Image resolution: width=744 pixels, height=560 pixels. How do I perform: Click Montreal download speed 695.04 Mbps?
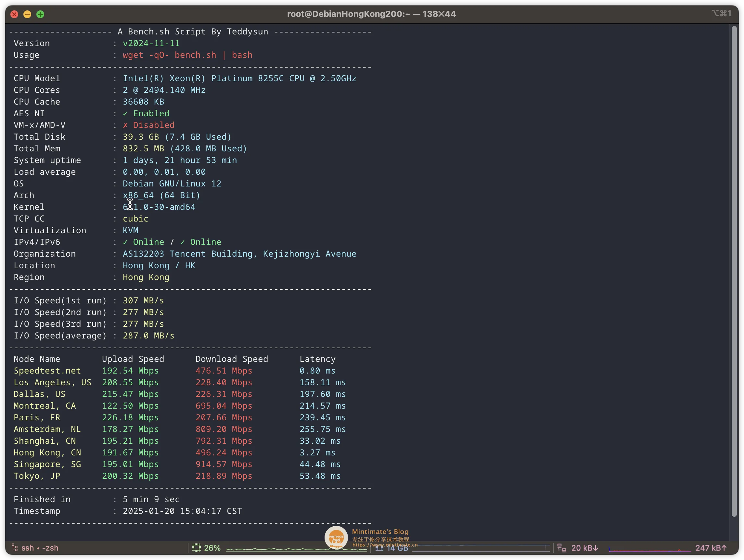tap(224, 406)
